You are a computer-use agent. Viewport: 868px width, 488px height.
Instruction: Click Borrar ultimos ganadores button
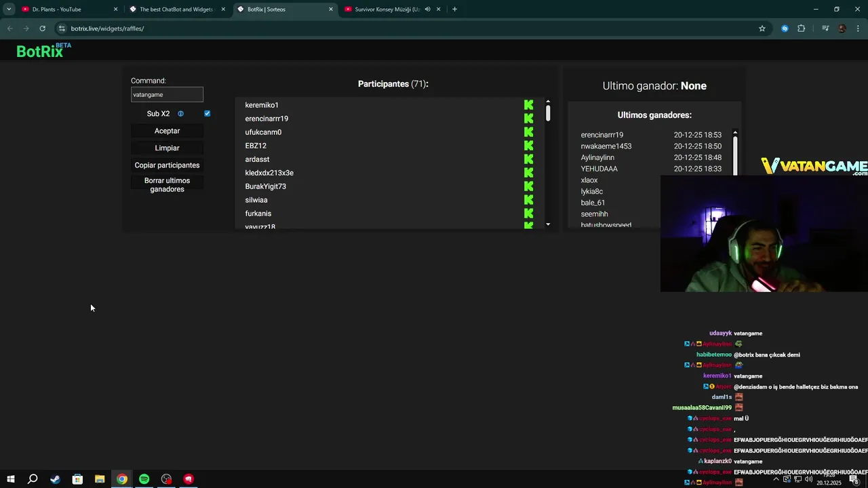coord(167,185)
